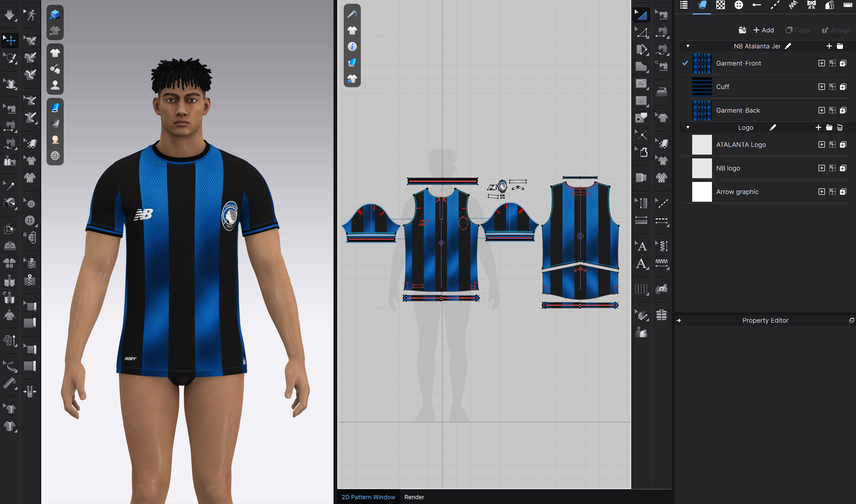The image size is (856, 504).
Task: Select the Cuff fabric swatch
Action: pos(702,87)
